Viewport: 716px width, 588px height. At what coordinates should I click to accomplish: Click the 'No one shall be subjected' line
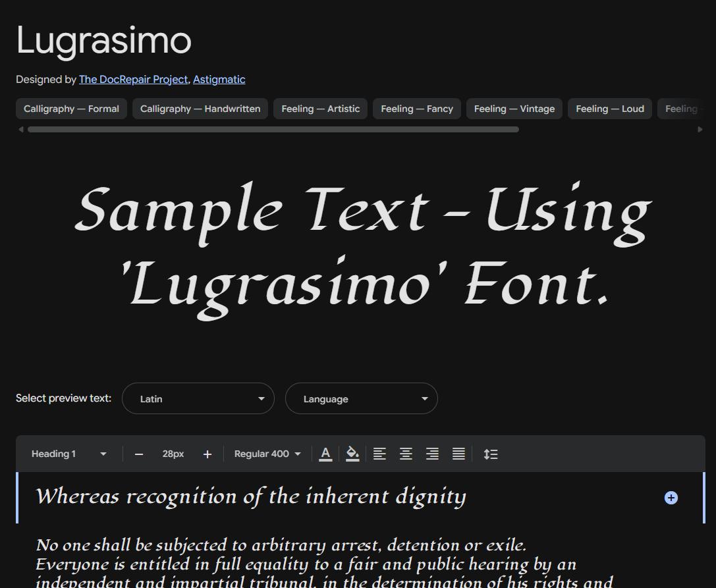(x=281, y=545)
